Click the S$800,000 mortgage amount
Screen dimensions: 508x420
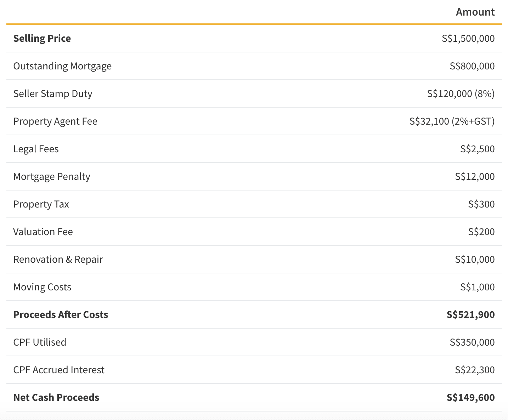coord(472,66)
